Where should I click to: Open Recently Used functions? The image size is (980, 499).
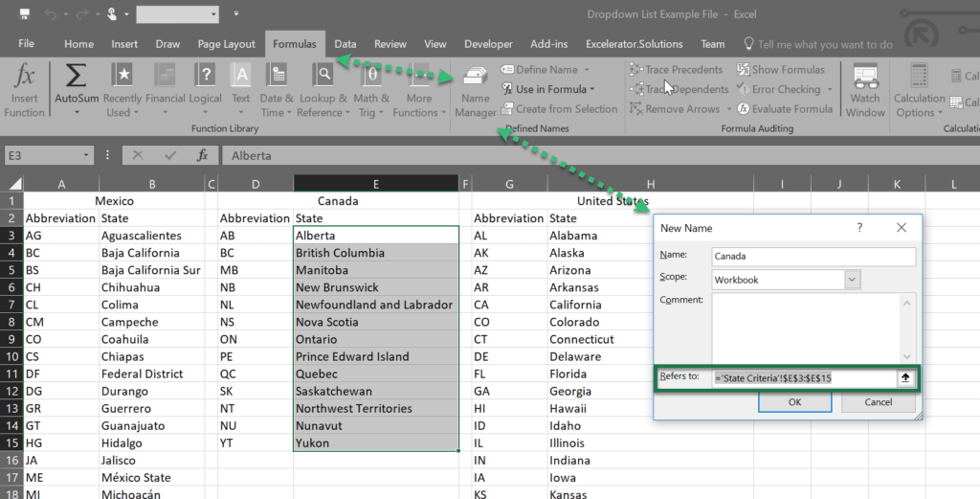click(x=122, y=91)
